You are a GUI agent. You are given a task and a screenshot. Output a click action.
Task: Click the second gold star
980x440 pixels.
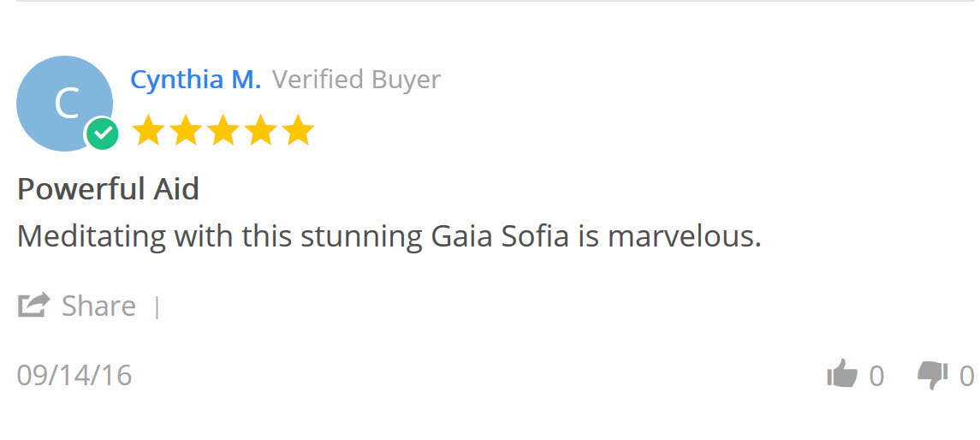pyautogui.click(x=186, y=130)
